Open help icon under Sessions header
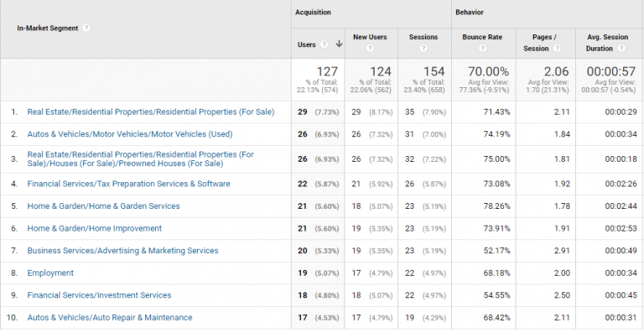 click(423, 49)
